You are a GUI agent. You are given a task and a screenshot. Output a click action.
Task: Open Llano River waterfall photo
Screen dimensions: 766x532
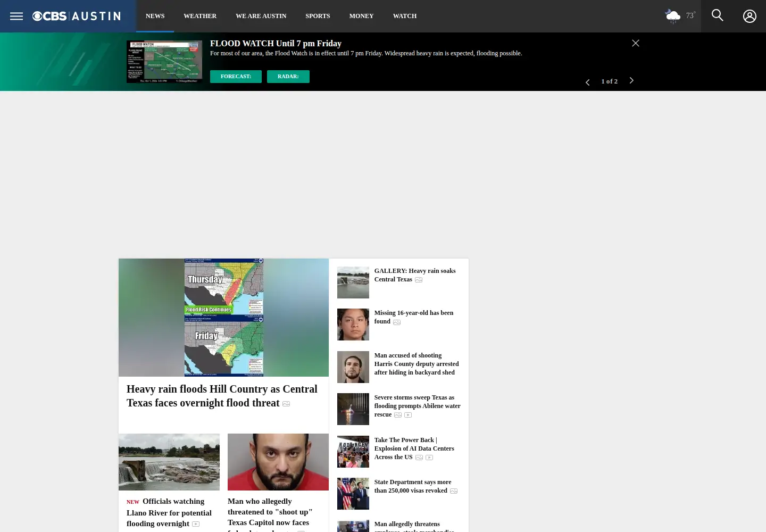(169, 462)
